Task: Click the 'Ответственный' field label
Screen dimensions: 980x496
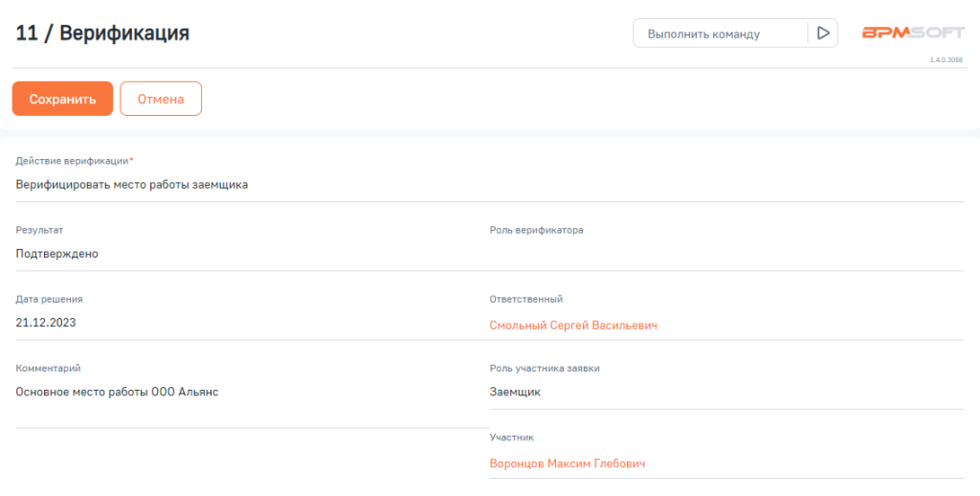Action: tap(525, 299)
